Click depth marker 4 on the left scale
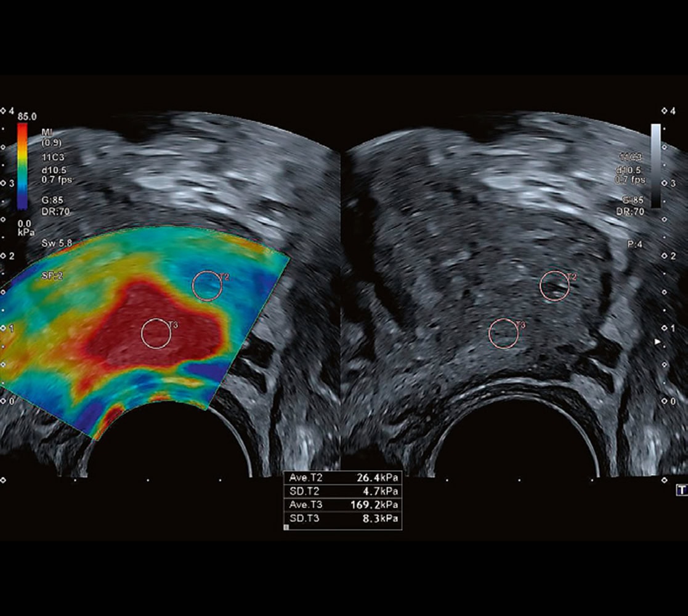This screenshot has height=616, width=688. pyautogui.click(x=10, y=110)
